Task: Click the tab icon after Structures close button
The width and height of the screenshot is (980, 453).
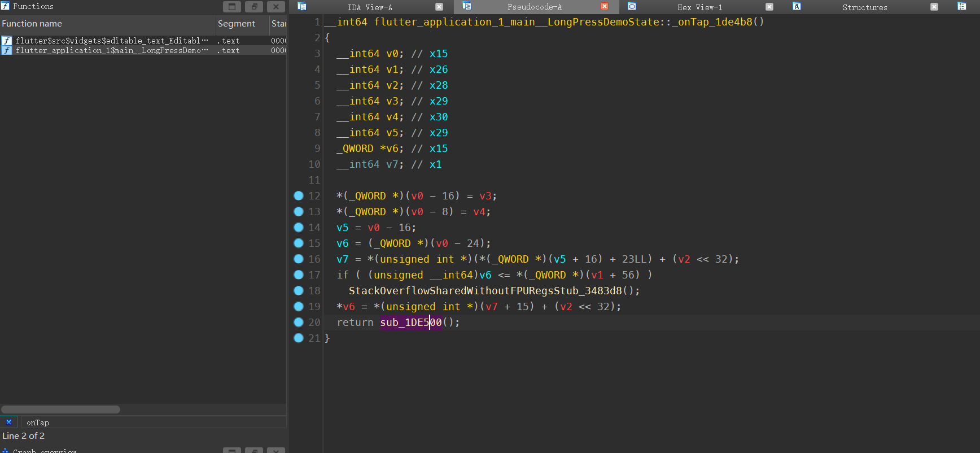Action: [x=962, y=6]
